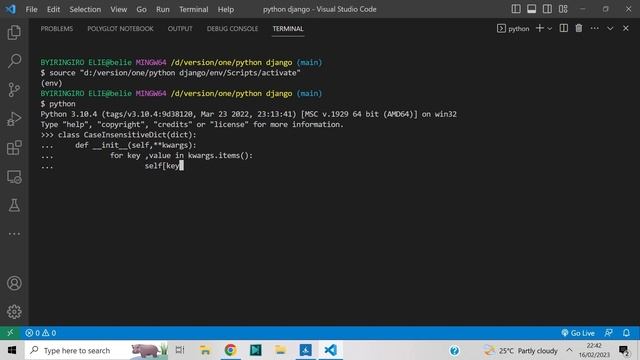Open the Edit menu
Viewport: 640px width, 360px height.
[x=53, y=9]
